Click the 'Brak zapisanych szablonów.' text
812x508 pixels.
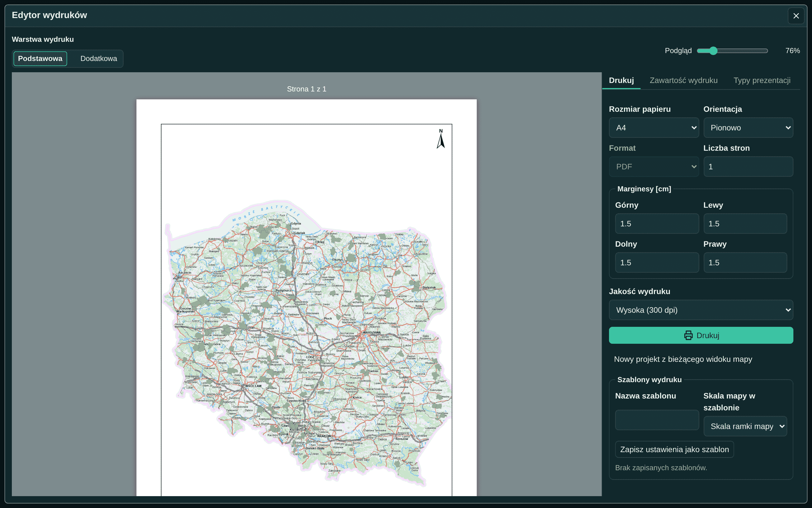pyautogui.click(x=661, y=468)
